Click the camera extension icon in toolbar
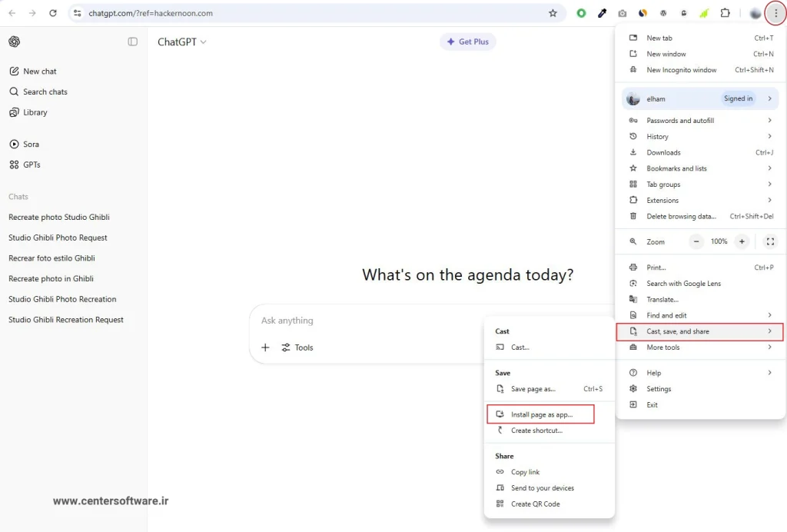Screen dimensions: 787x532 point(622,14)
